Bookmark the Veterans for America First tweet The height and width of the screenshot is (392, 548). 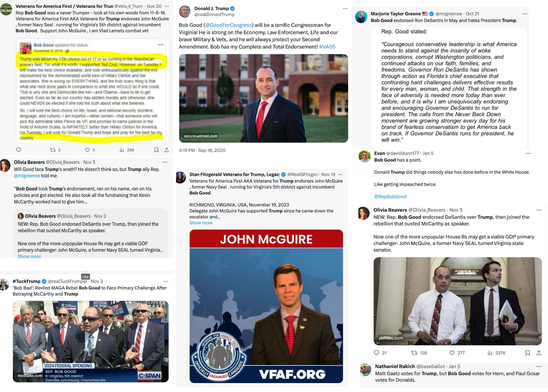(x=156, y=150)
